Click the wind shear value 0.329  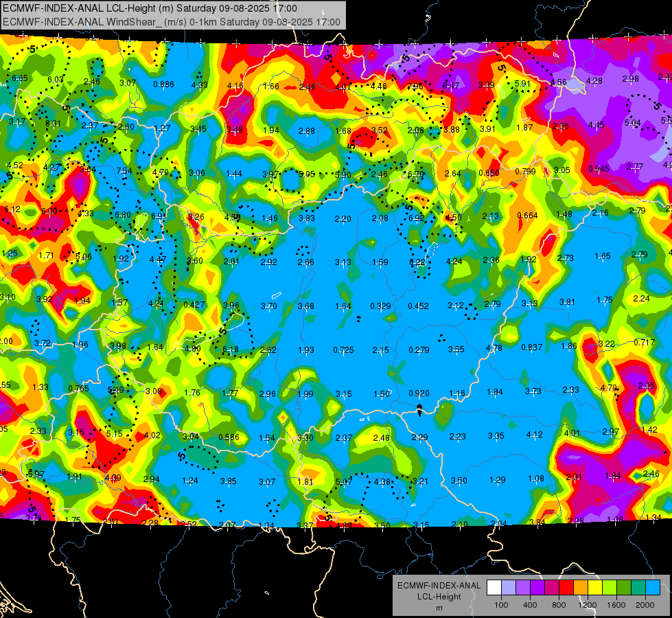coord(380,306)
